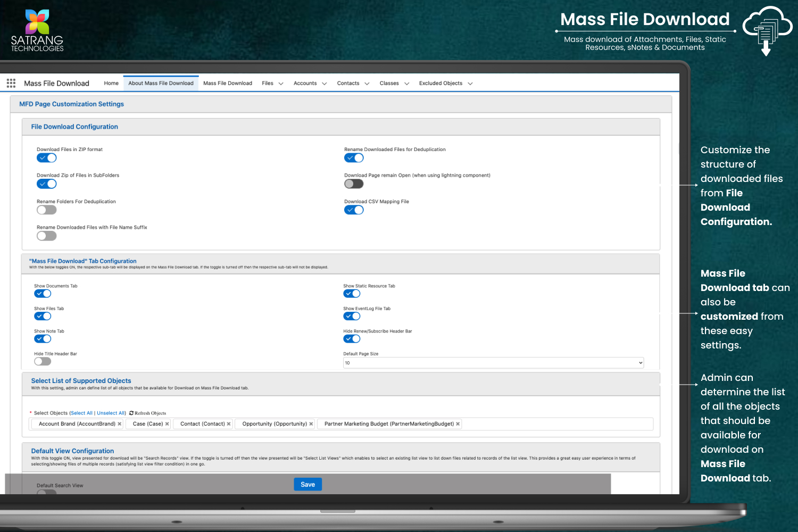This screenshot has height=532, width=798.
Task: Remove Opportunity object chip
Action: pos(311,424)
